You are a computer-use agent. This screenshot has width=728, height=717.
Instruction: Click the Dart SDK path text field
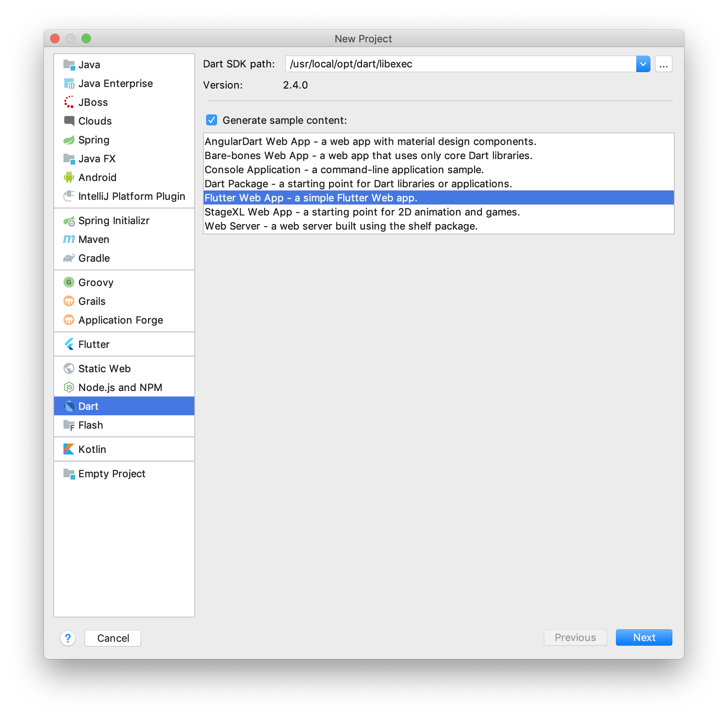click(461, 64)
